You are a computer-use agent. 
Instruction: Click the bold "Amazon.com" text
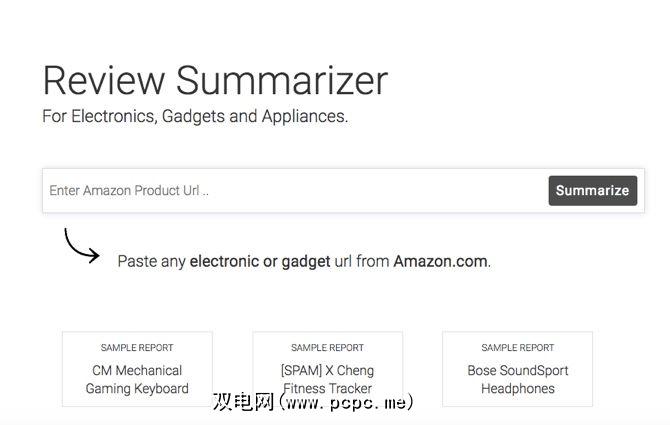(x=440, y=261)
